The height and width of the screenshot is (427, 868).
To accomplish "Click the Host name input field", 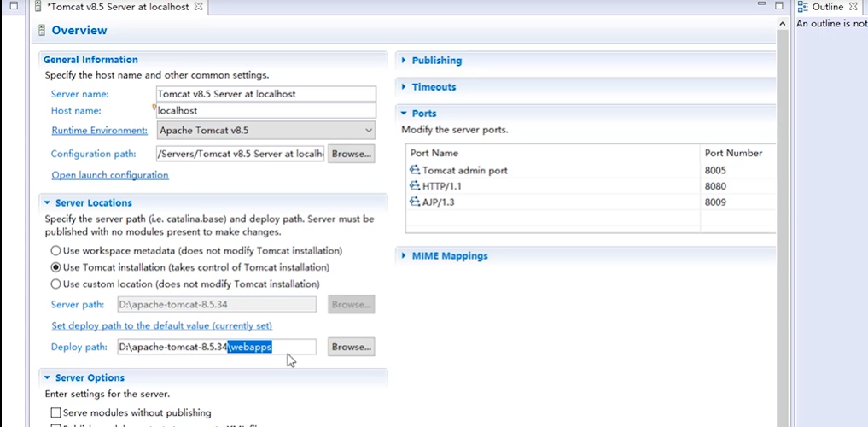I will point(265,110).
